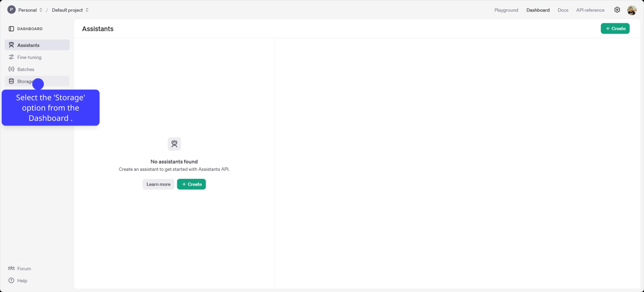Open the settings gear in the top bar
The image size is (644, 292).
(x=617, y=10)
